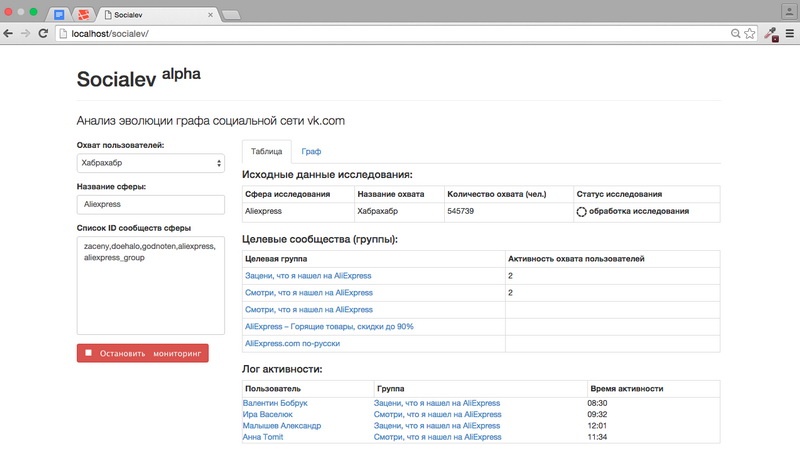Click the Хабрахабр cell in research data table

399,212
